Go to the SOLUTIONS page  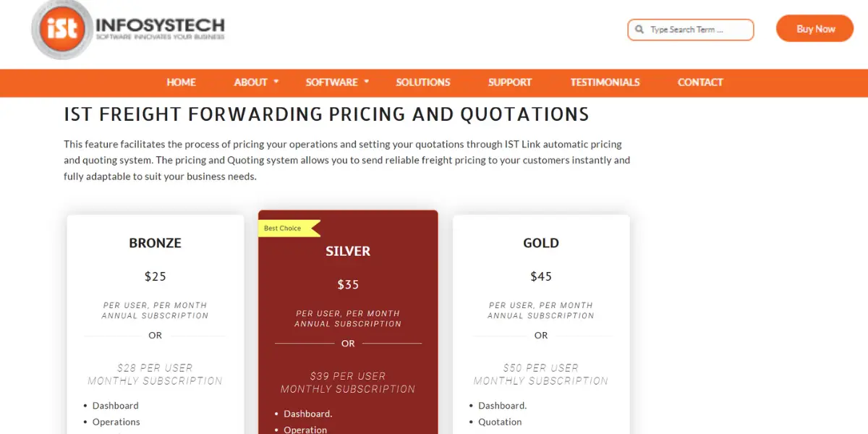pos(423,82)
